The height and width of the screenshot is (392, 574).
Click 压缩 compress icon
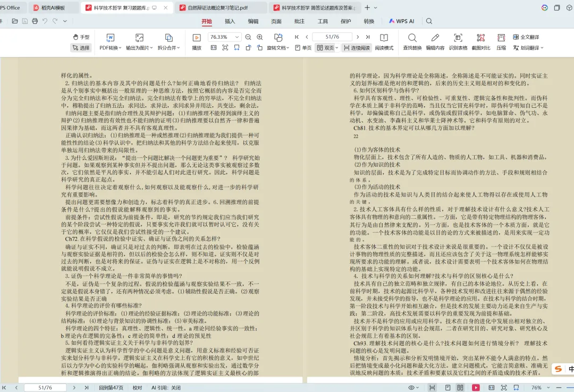(501, 42)
